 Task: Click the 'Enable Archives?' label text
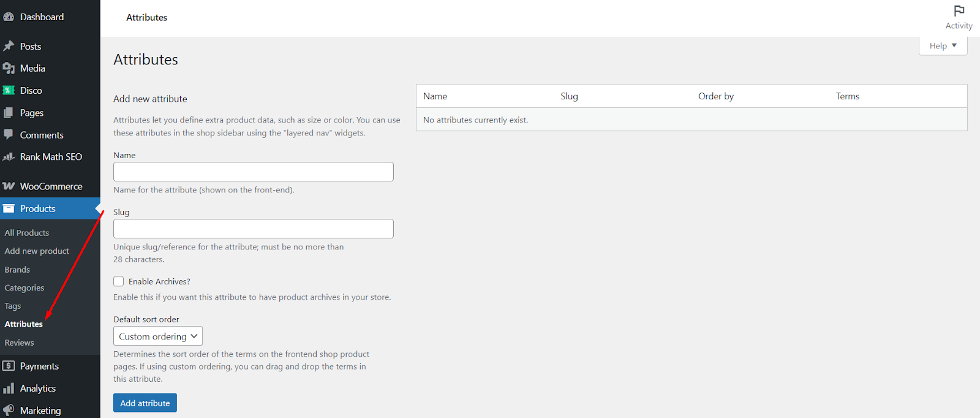coord(159,281)
